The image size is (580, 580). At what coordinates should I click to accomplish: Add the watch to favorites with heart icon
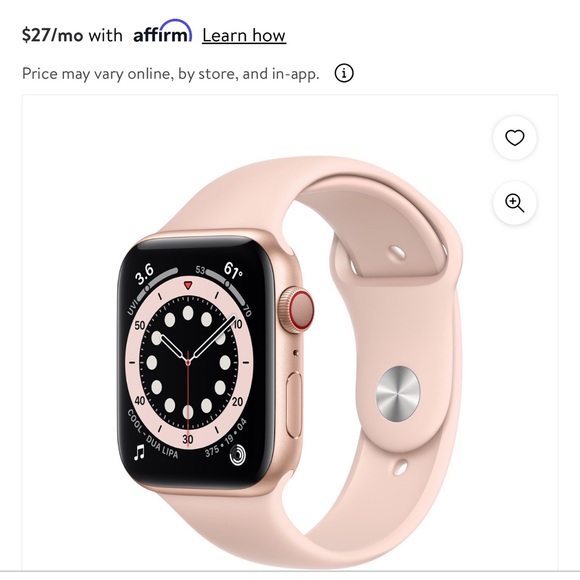(515, 138)
